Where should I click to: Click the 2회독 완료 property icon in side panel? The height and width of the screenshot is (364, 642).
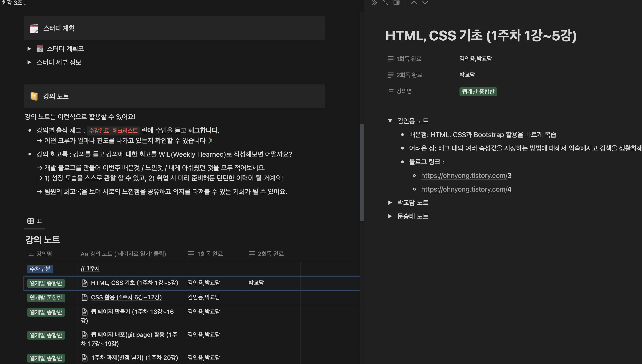tap(390, 75)
